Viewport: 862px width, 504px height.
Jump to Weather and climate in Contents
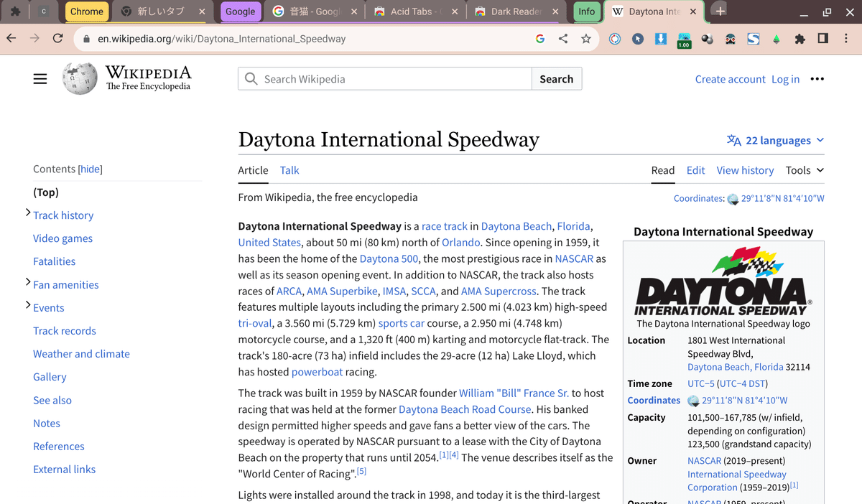pos(81,354)
